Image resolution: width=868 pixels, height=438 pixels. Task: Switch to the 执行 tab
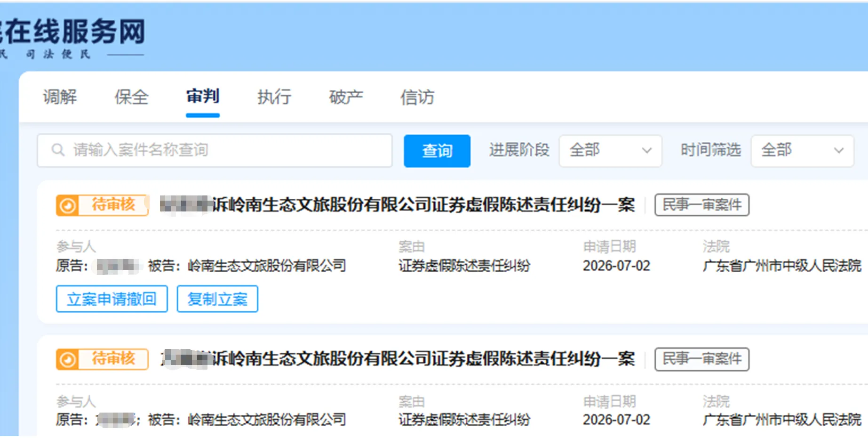pyautogui.click(x=274, y=97)
